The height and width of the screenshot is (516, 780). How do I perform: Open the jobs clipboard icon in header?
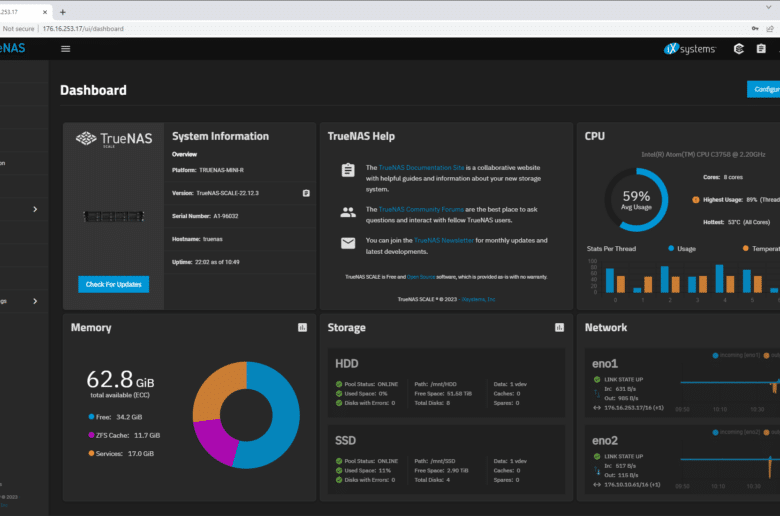coord(761,49)
